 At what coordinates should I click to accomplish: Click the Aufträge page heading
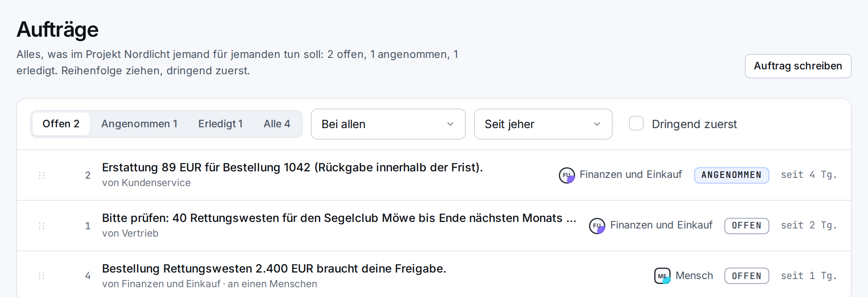(x=58, y=30)
